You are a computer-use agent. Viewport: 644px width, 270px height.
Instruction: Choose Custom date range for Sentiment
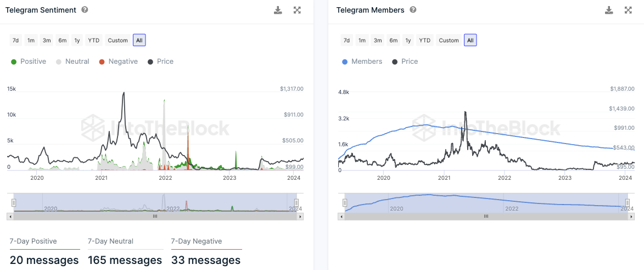point(117,40)
